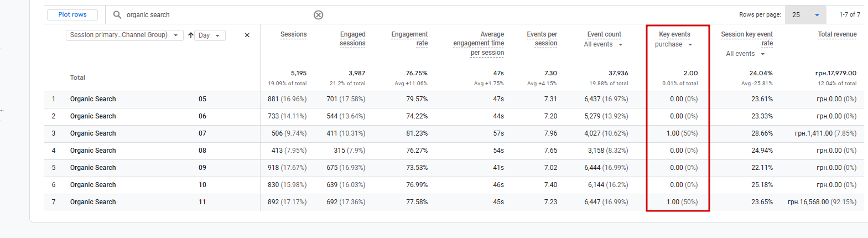Click the search magnifier icon
Image resolution: width=868 pixels, height=238 pixels.
[117, 15]
